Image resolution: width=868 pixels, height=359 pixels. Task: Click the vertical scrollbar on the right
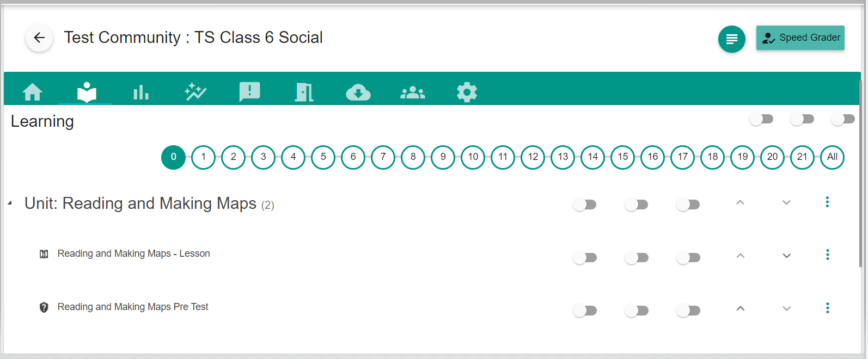point(860,174)
